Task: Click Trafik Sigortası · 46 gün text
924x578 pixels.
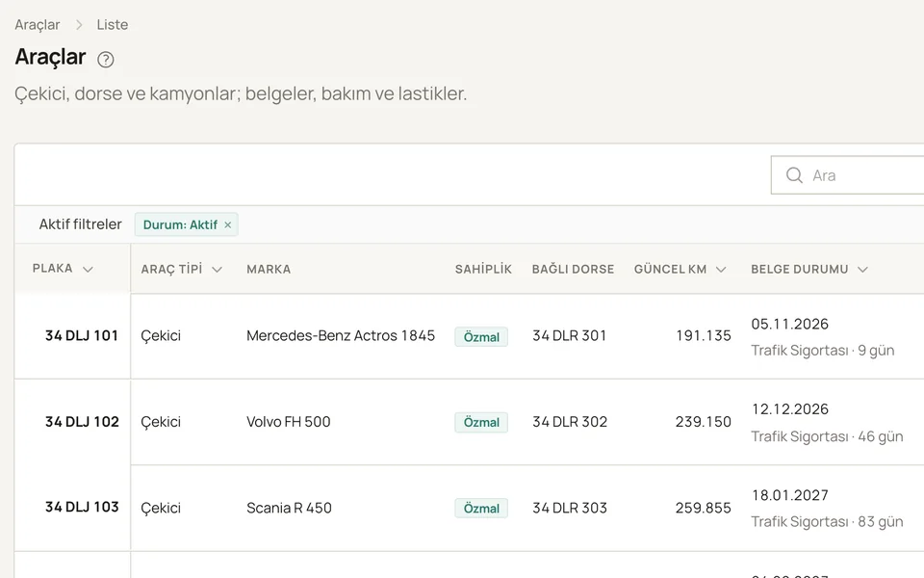Action: click(x=827, y=436)
